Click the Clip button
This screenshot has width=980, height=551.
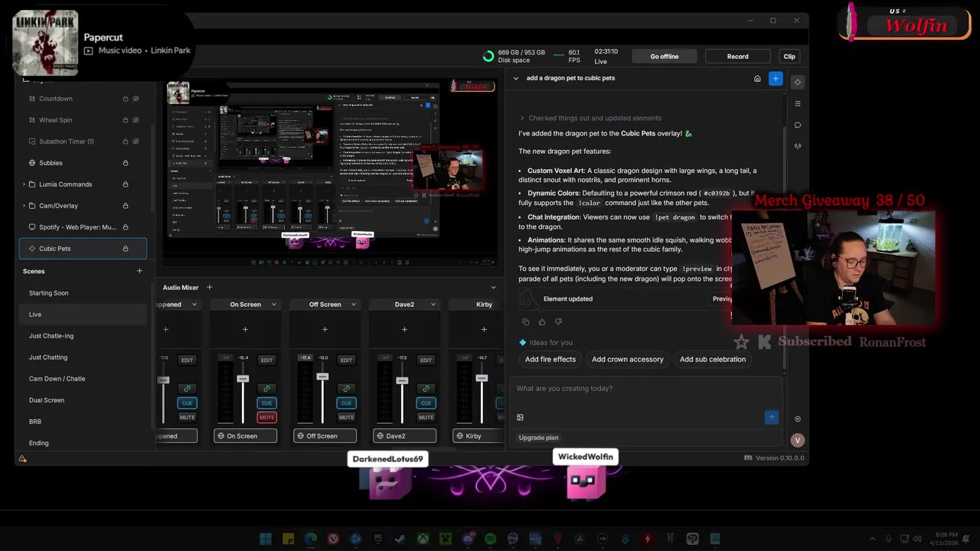tap(789, 57)
